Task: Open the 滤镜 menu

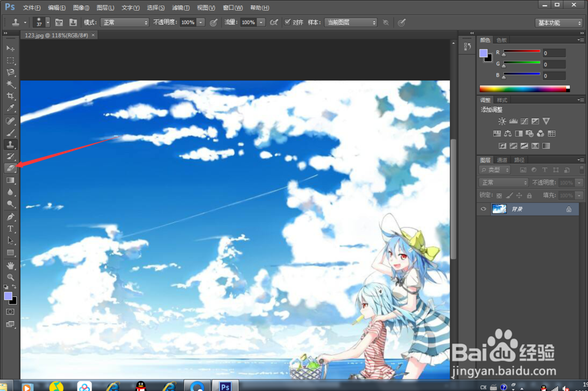Action: (x=181, y=8)
